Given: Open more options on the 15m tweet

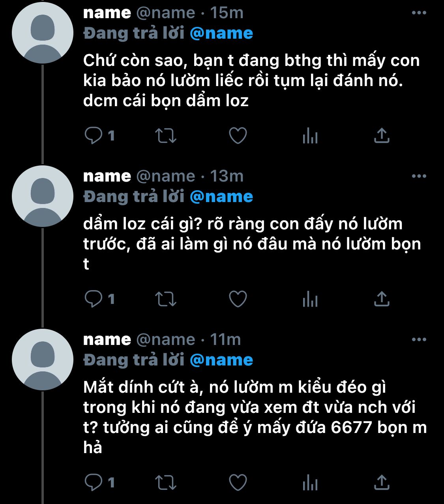Looking at the screenshot, I should [x=419, y=13].
